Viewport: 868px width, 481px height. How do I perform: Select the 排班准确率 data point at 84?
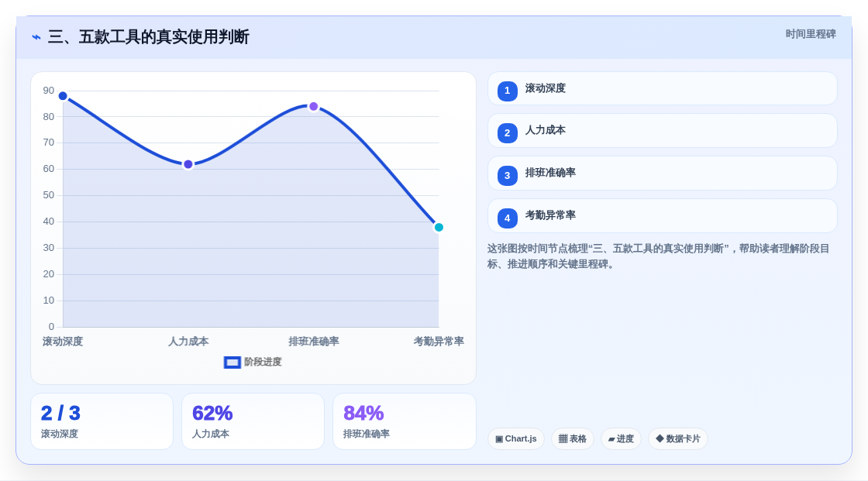314,106
